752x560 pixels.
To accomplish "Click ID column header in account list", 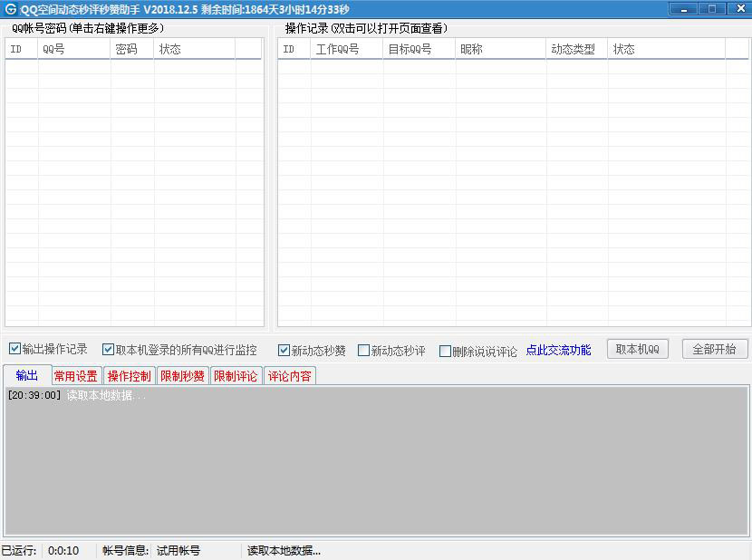I will (21, 49).
